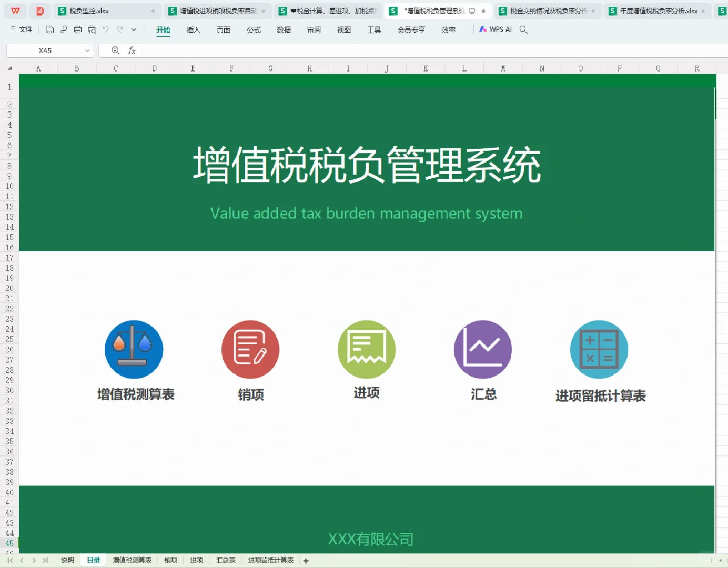Image resolution: width=728 pixels, height=568 pixels.
Task: Open 增值税测算表 via the scales icon
Action: tap(134, 349)
